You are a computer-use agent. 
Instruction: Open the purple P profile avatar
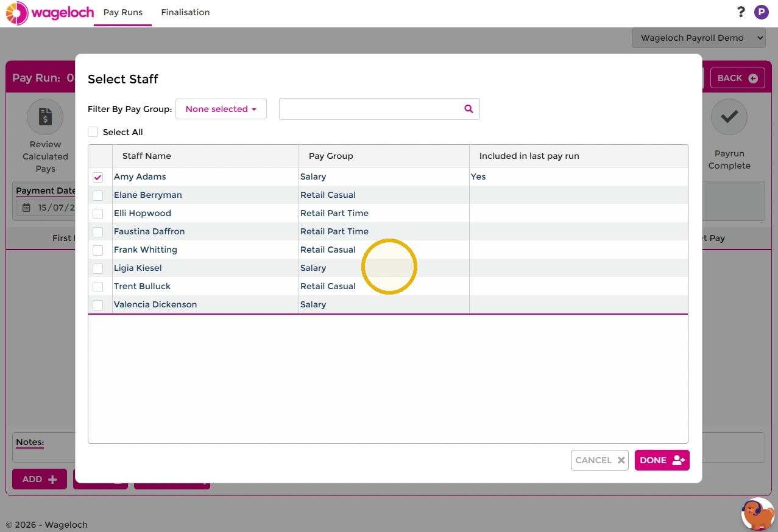point(761,12)
